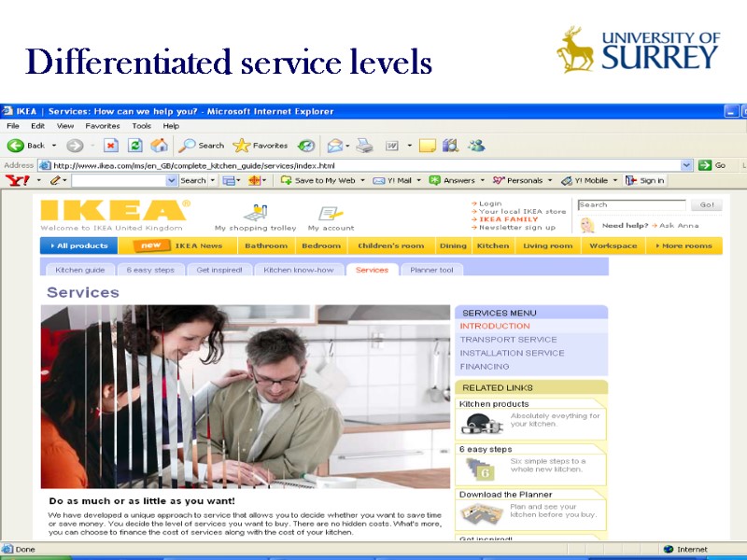Viewport: 747px width, 560px height.
Task: Open Yahoo Answers toolbar button
Action: [452, 180]
